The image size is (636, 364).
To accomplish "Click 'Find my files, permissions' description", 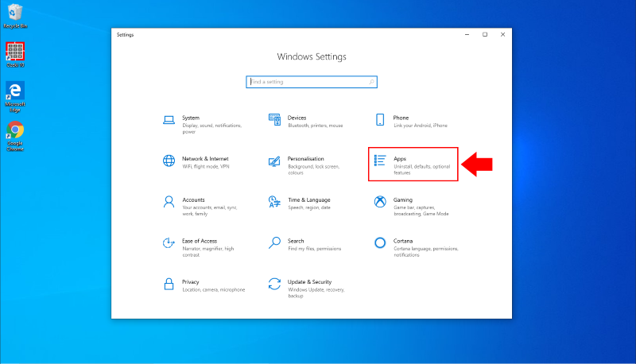I will tap(314, 249).
